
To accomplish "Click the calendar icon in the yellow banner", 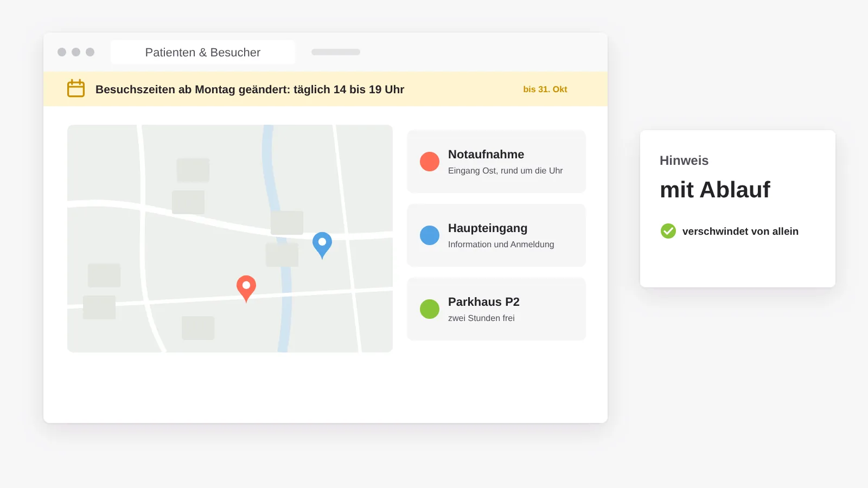I will [76, 88].
